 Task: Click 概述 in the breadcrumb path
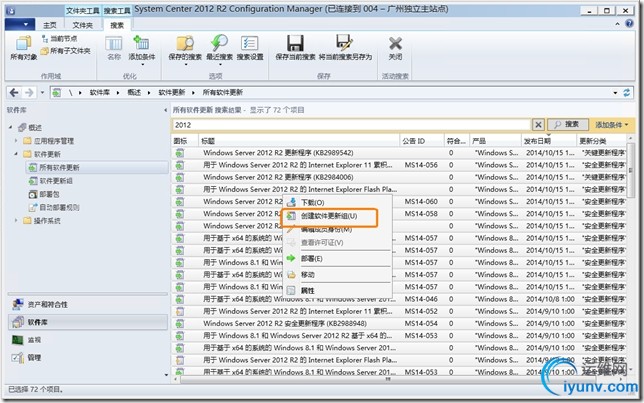click(134, 92)
